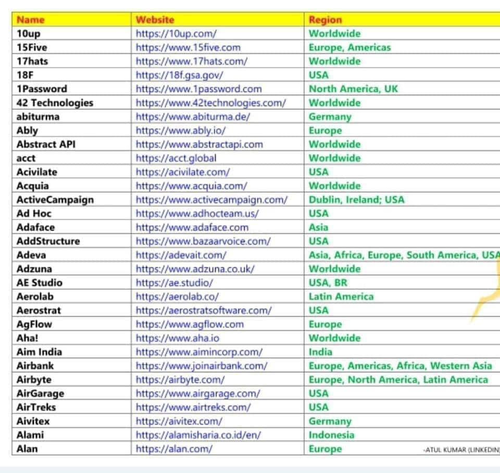Select the Region column header
The image size is (500, 473).
(402, 20)
